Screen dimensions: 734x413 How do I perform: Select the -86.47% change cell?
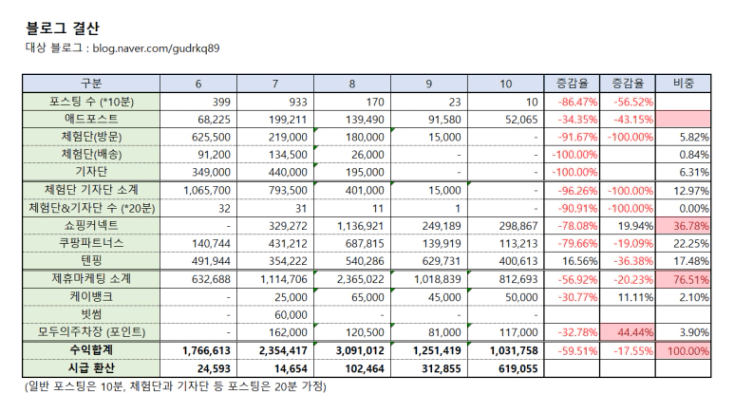[x=572, y=102]
